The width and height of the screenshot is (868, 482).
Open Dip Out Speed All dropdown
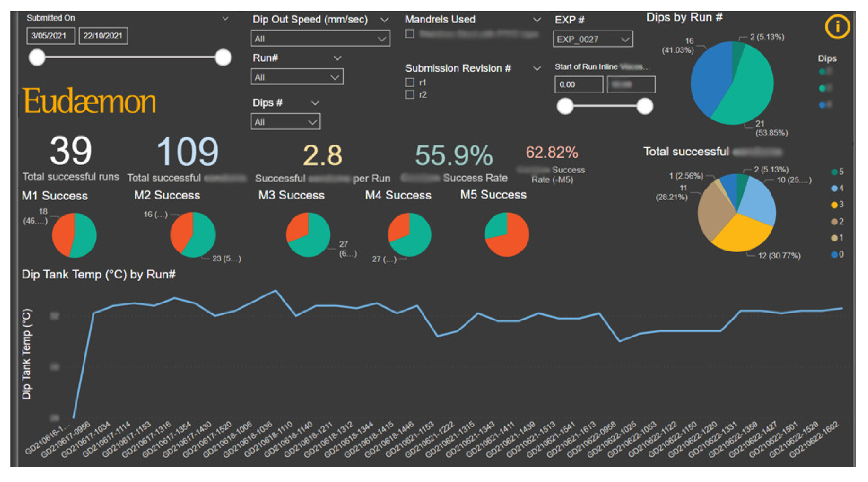pyautogui.click(x=320, y=38)
